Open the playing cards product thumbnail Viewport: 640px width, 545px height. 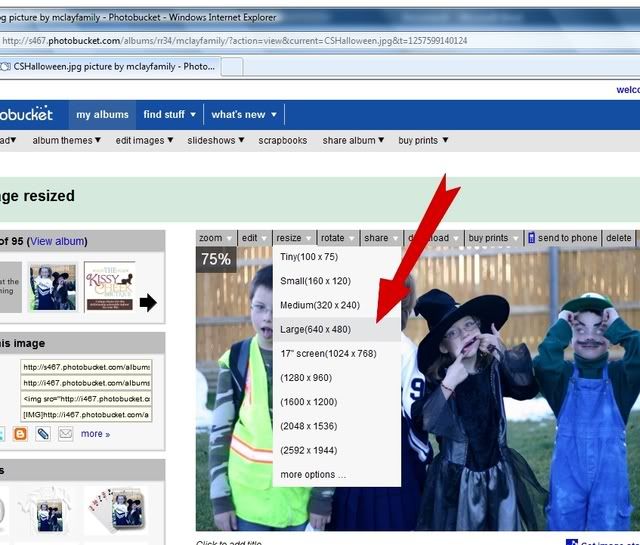coord(116,509)
